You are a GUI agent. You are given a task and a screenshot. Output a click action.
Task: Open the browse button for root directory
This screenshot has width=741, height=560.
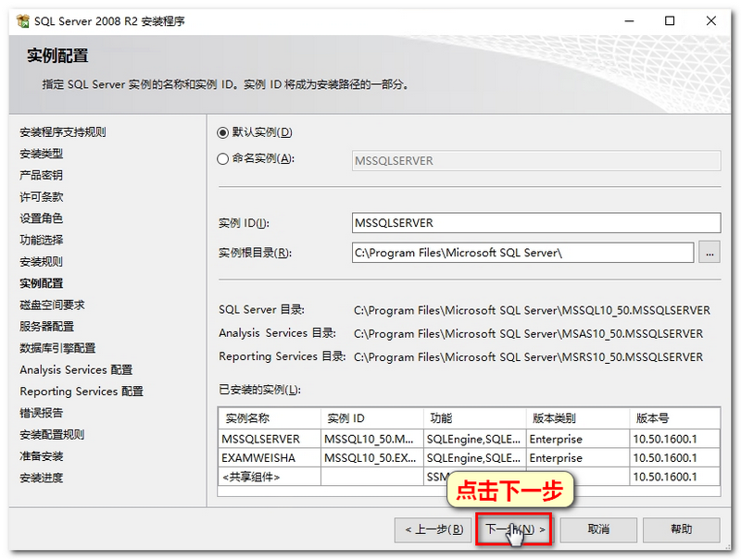coord(710,253)
